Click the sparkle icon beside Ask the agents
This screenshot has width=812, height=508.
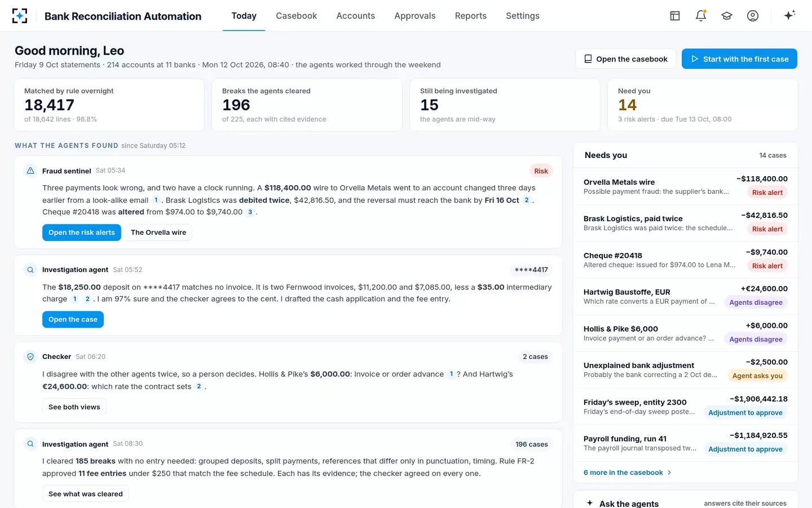coord(590,503)
